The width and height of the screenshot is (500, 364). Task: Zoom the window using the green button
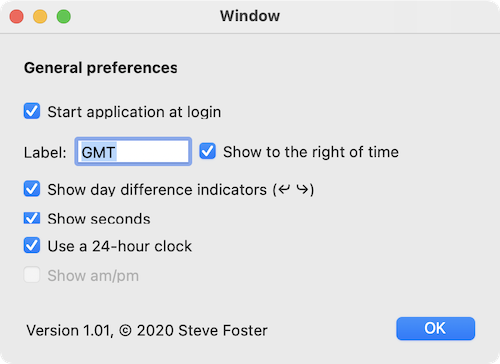point(64,16)
